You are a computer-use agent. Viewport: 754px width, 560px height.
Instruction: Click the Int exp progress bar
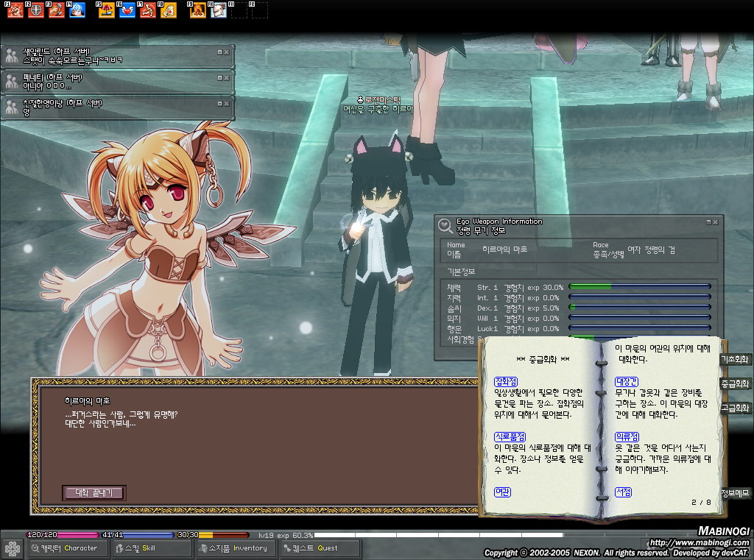pos(640,297)
